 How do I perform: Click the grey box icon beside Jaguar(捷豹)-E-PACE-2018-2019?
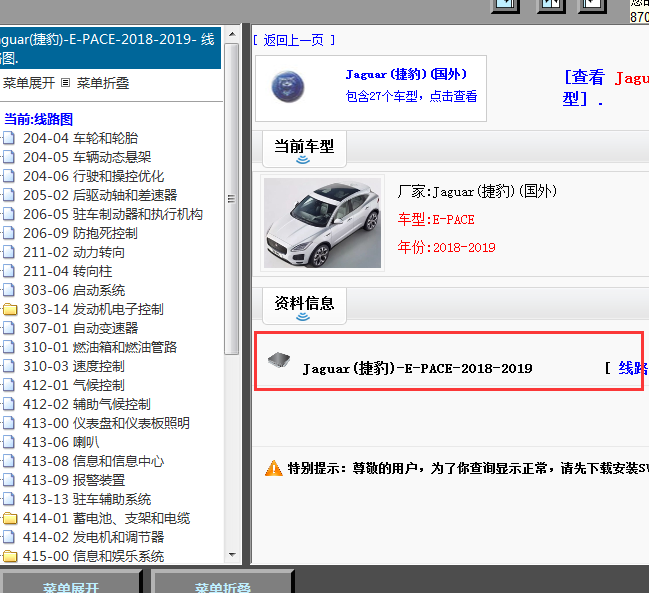pyautogui.click(x=279, y=359)
